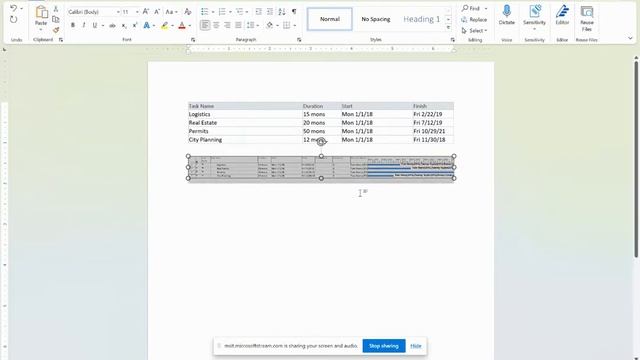This screenshot has height=360, width=640.
Task: Toggle strikethrough formatting
Action: [112, 25]
